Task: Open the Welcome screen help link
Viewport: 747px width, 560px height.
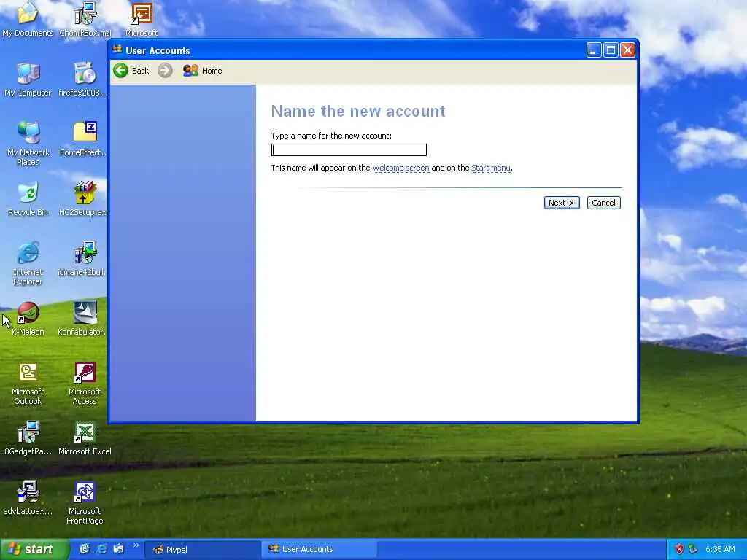Action: tap(400, 168)
